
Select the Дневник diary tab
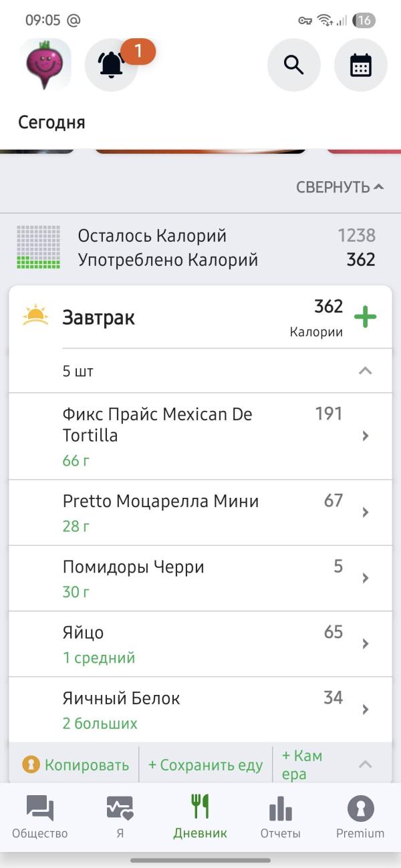[x=200, y=816]
